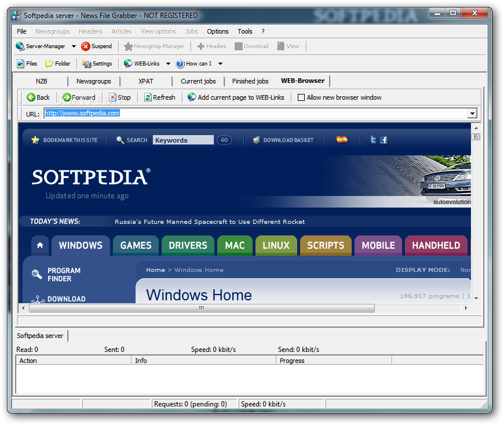
Task: Open Newsgroup-Manager star icon
Action: (x=128, y=46)
